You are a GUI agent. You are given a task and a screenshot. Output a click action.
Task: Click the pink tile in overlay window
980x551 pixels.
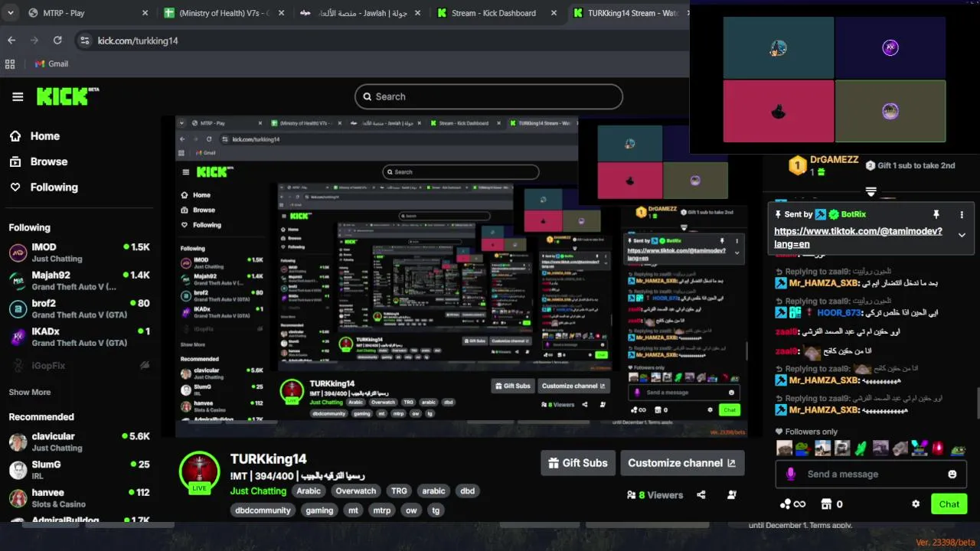click(x=778, y=111)
